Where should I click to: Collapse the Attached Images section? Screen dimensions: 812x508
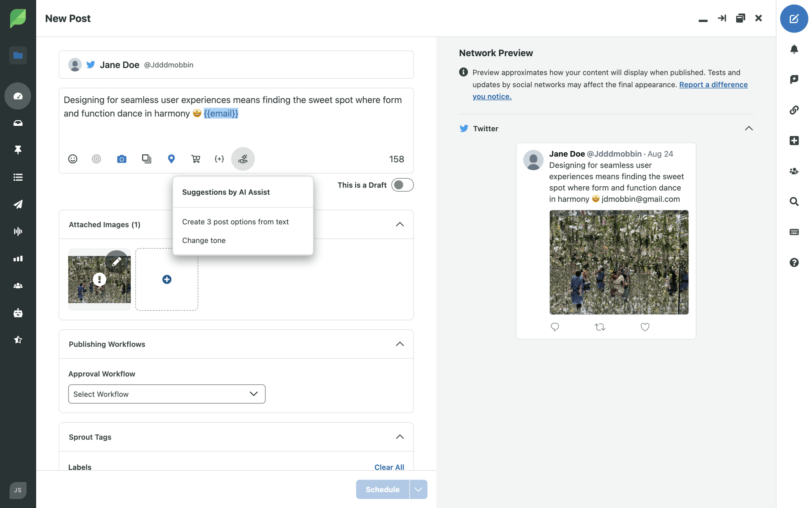point(400,224)
